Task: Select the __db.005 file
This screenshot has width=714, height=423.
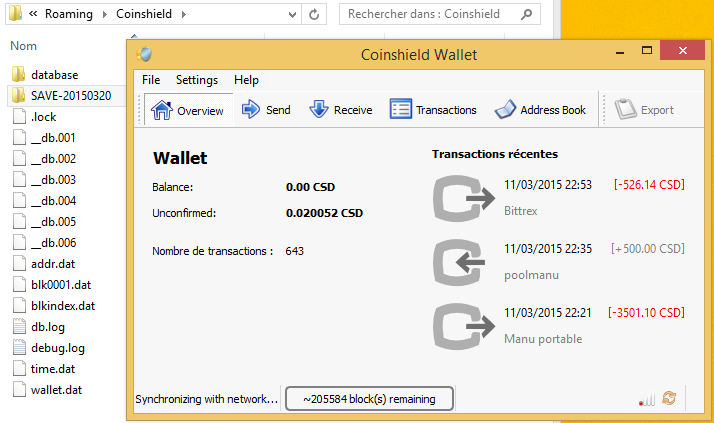Action: tap(53, 221)
